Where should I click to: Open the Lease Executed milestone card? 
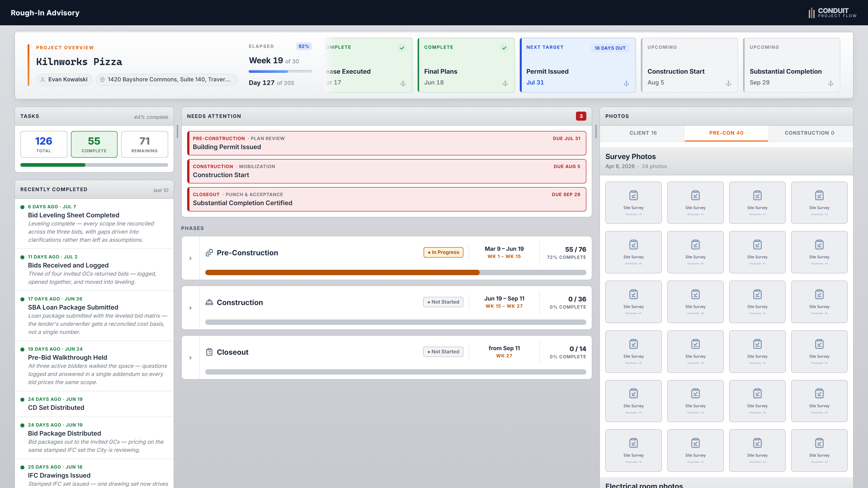pos(369,65)
